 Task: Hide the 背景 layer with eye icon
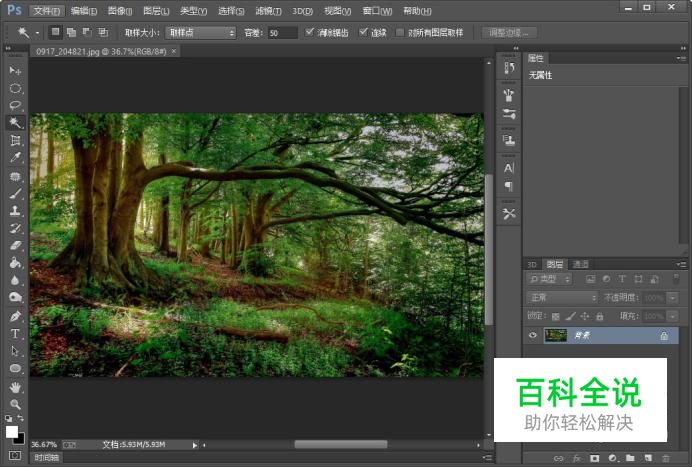click(x=532, y=336)
